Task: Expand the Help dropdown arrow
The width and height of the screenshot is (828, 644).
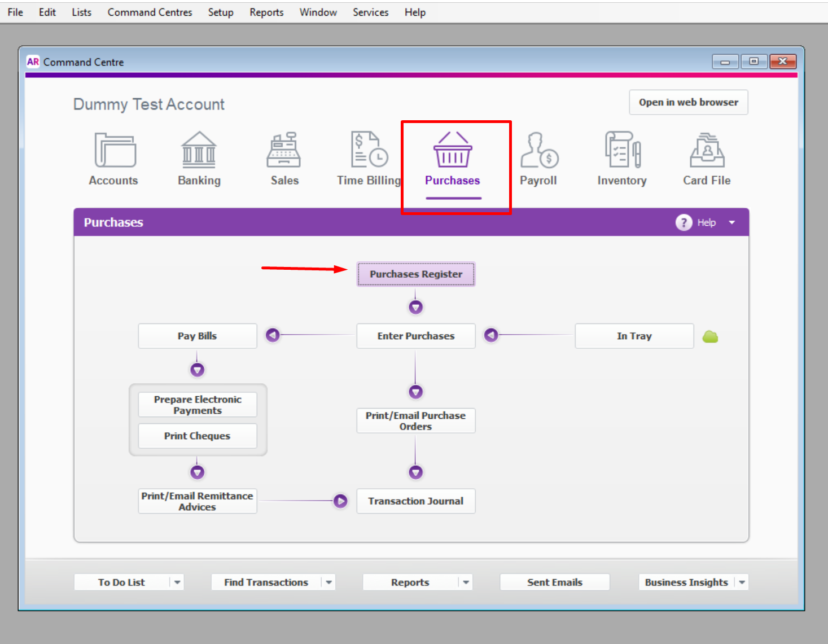Action: point(732,222)
